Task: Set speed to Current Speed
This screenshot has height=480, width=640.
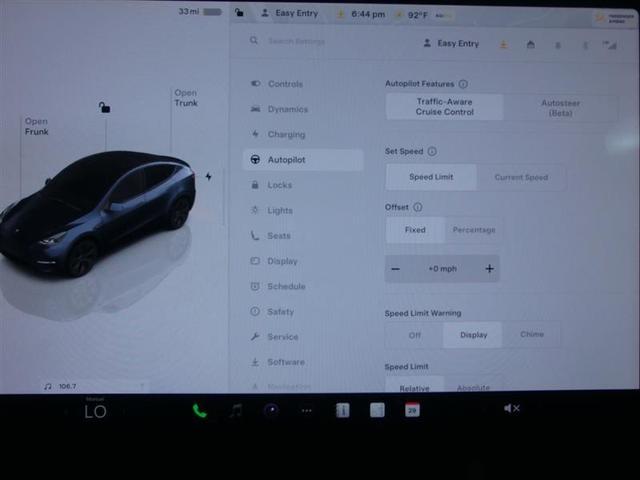Action: (521, 177)
